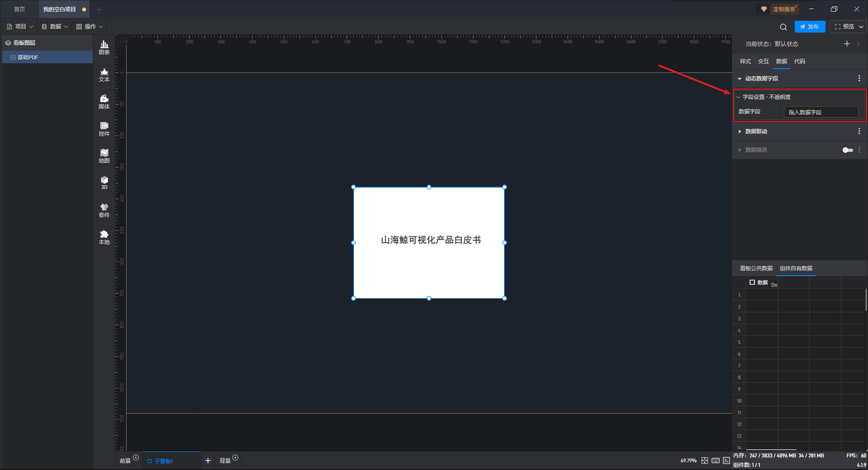Open the 预览 dropdown arrow

pyautogui.click(x=861, y=27)
